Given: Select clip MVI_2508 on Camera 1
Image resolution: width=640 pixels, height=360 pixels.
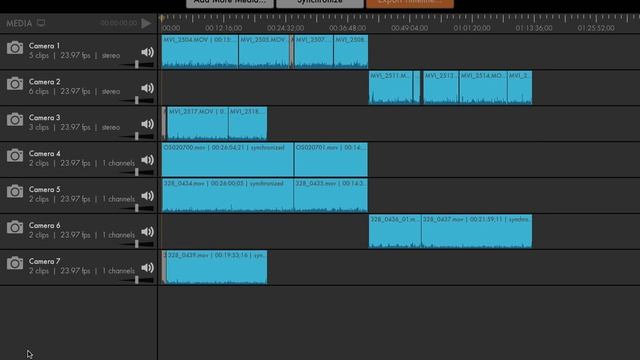Looking at the screenshot, I should pos(351,51).
